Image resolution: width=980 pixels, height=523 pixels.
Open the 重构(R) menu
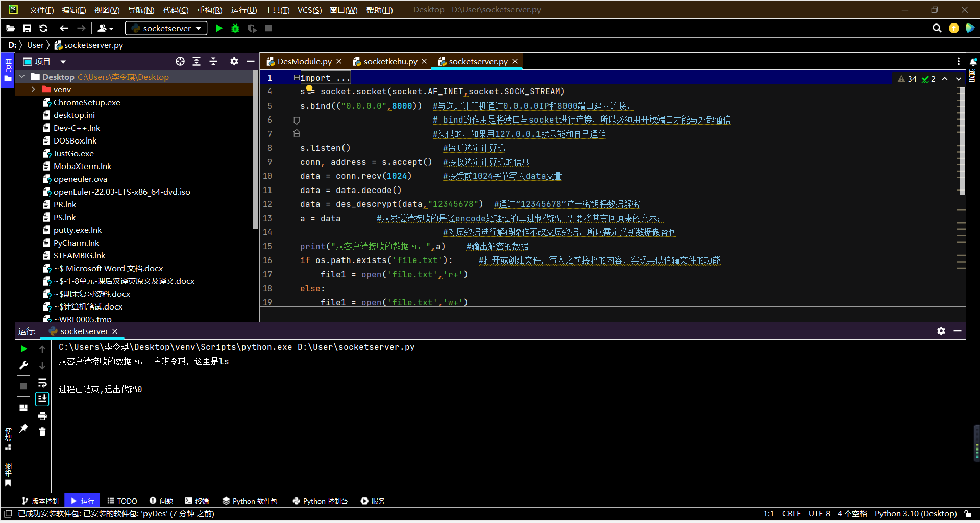209,10
